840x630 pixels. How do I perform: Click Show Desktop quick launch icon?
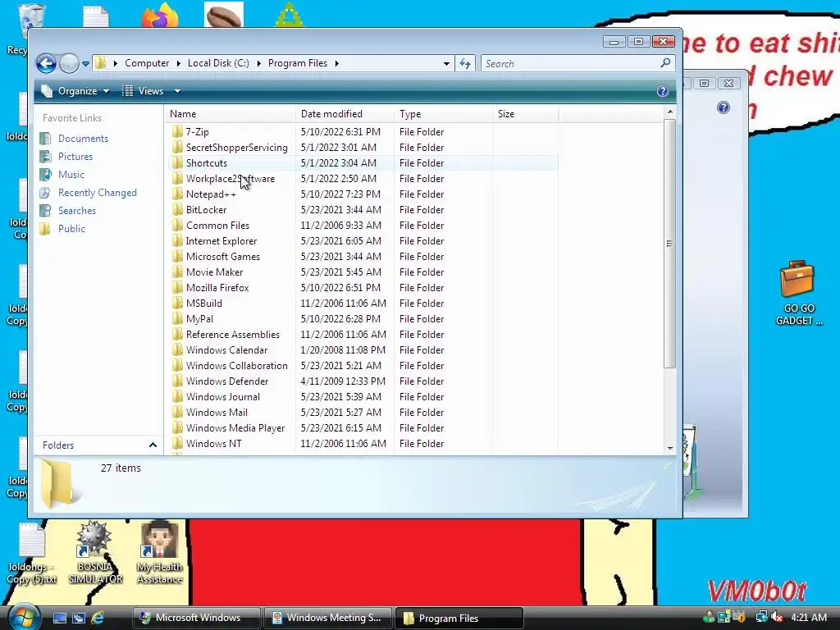click(x=59, y=618)
